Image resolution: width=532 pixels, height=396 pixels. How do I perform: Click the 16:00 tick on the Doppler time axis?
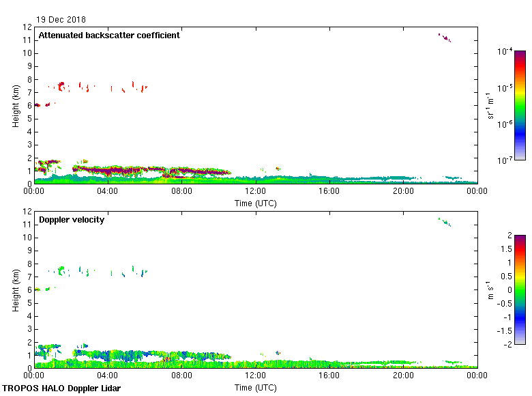point(329,376)
